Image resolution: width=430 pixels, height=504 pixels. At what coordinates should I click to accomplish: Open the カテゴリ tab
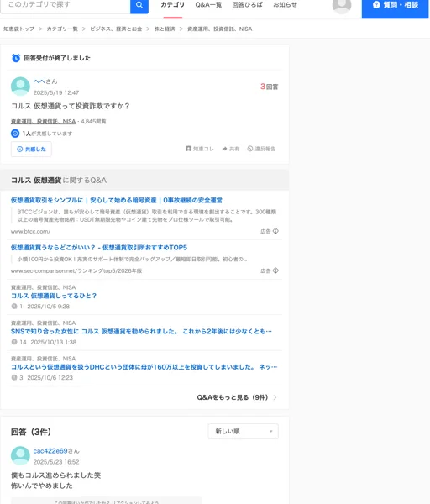(x=172, y=5)
